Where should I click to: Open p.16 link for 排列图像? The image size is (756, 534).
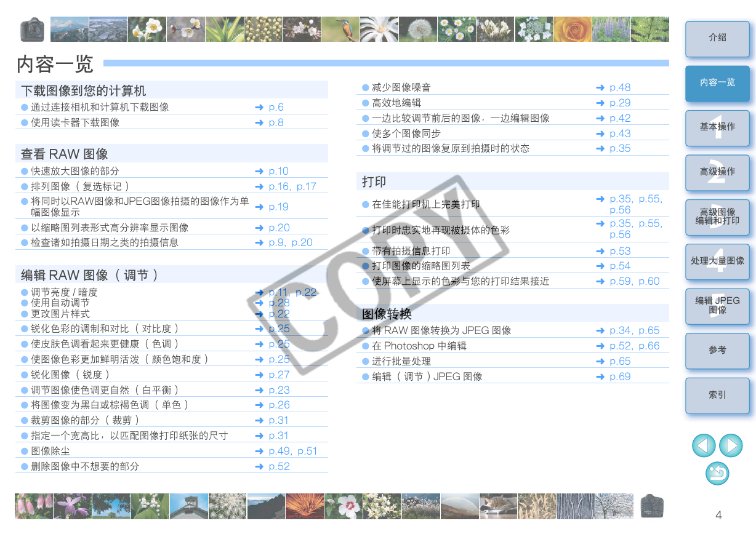click(279, 186)
